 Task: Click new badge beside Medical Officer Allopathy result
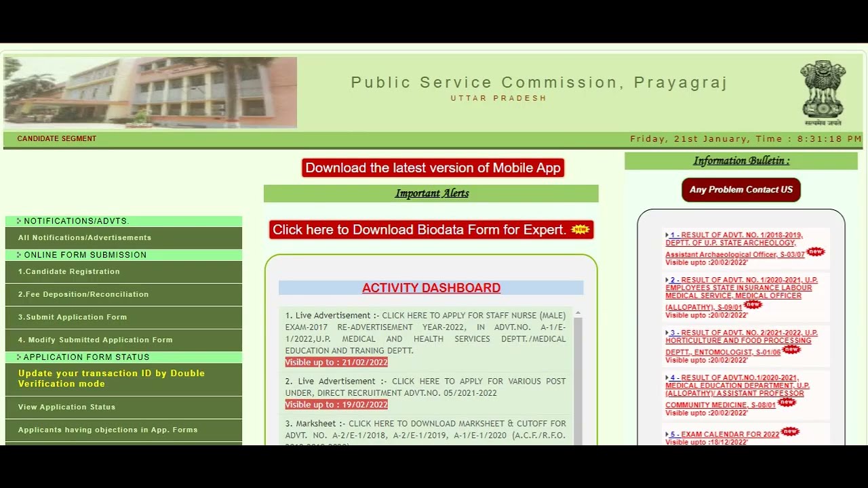pyautogui.click(x=753, y=305)
